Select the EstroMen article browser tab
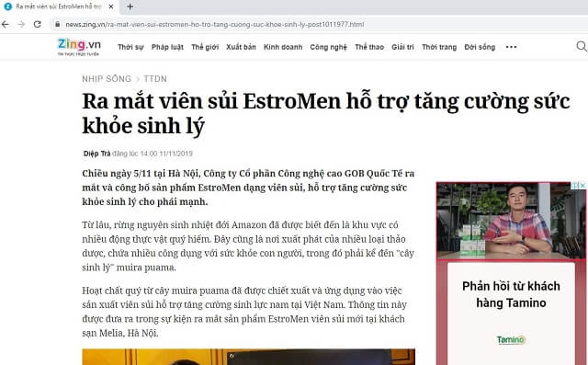Screen dimensions: 588x365 (x=59, y=6)
